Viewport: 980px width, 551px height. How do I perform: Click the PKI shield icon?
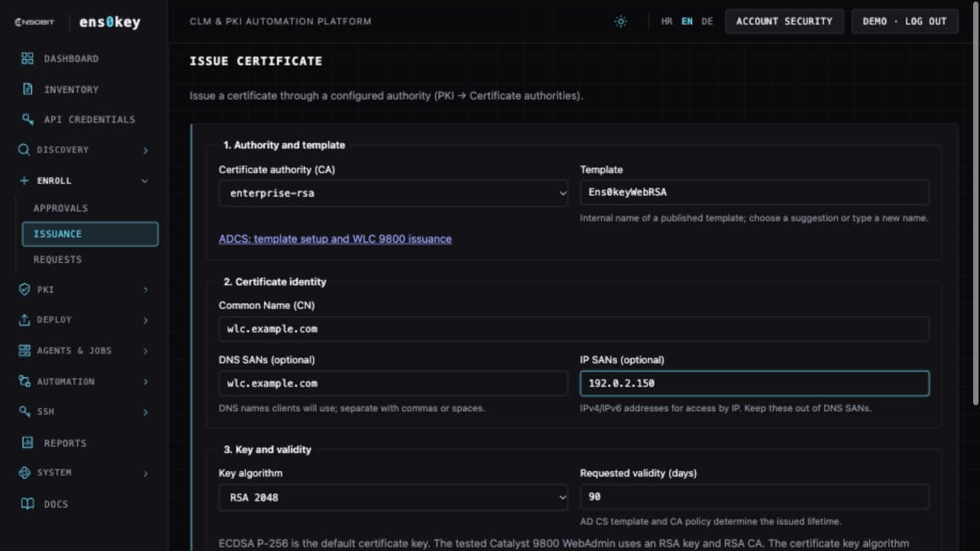point(24,289)
